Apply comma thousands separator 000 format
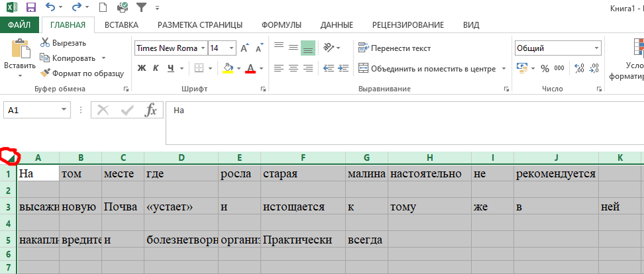Viewport: 644px width, 274px height. click(559, 68)
